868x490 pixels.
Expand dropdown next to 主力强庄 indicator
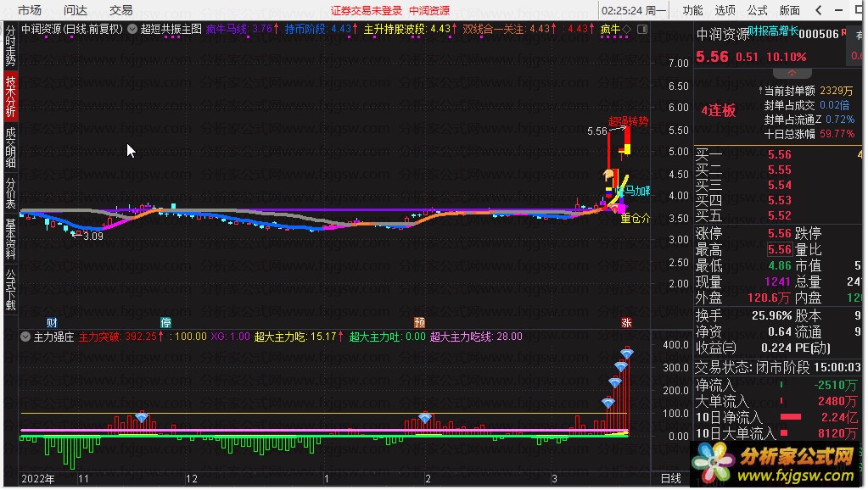click(x=25, y=337)
